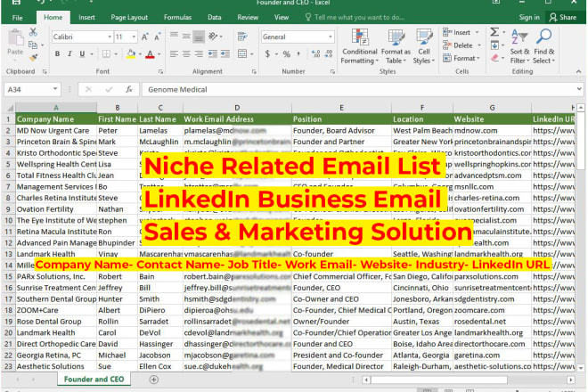Open Sort & Filter menu
588x392 pixels.
(519, 46)
